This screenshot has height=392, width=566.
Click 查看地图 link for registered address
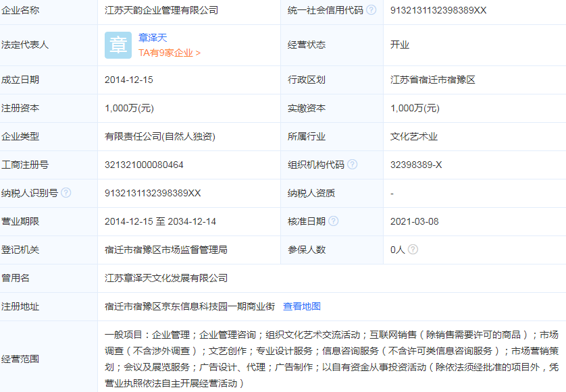tap(302, 306)
